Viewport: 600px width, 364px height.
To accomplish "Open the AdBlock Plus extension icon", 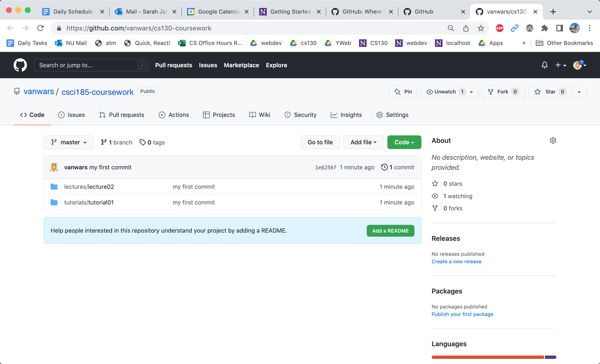I will (499, 28).
